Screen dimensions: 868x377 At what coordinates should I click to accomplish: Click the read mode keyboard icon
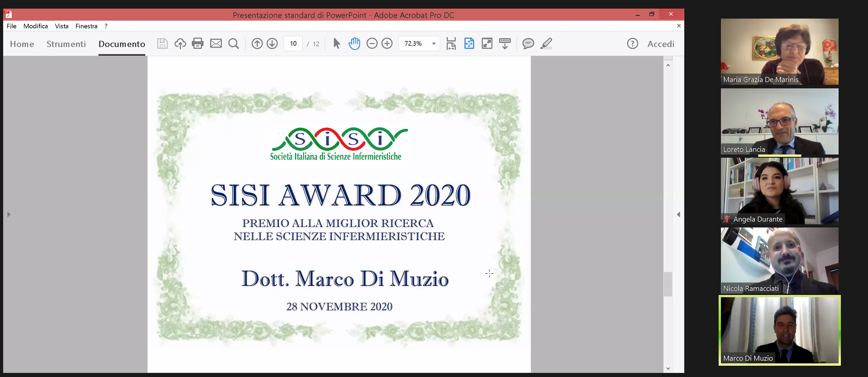pyautogui.click(x=505, y=43)
